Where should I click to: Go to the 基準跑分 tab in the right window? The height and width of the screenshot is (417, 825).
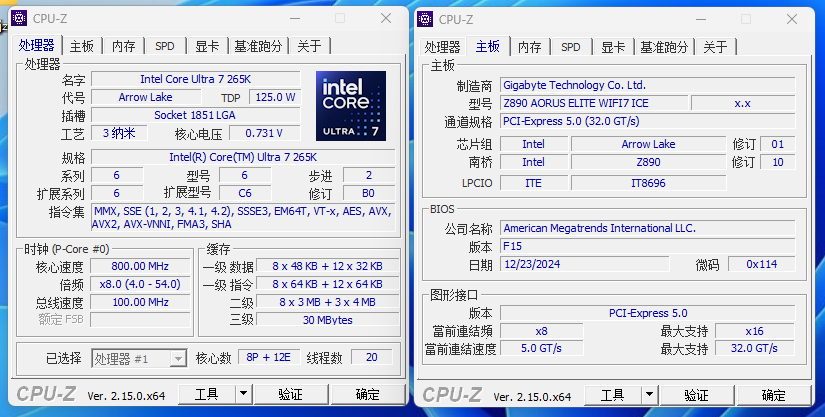664,47
